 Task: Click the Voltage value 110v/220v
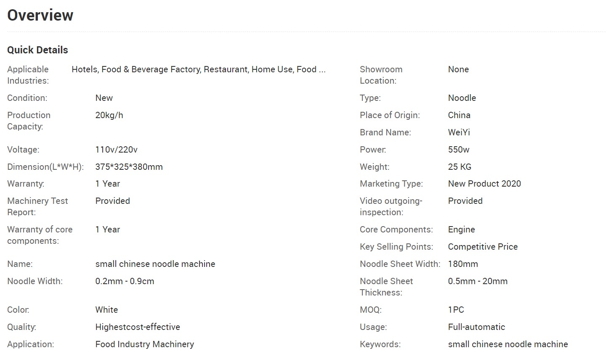[116, 150]
